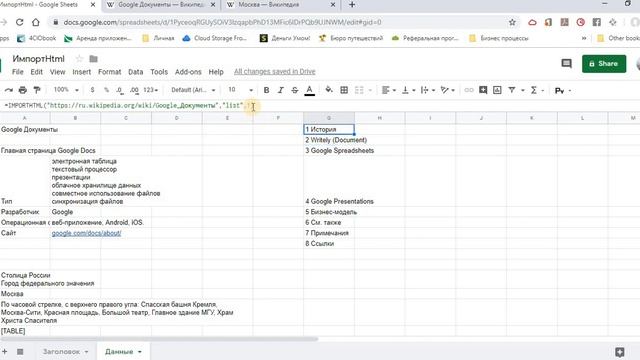This screenshot has height=360, width=640.
Task: Open horizontal align dropdown
Action: 389,90
